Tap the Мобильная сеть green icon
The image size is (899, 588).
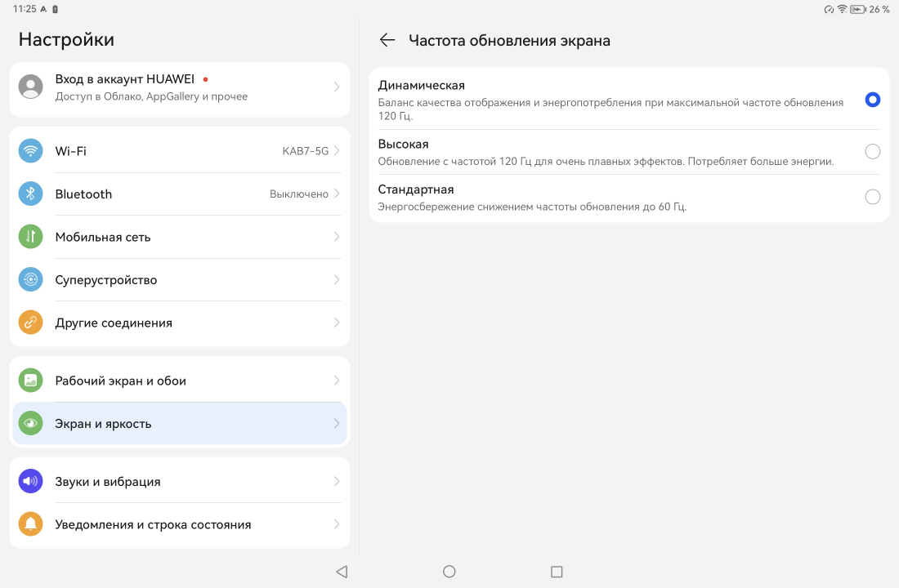(30, 237)
